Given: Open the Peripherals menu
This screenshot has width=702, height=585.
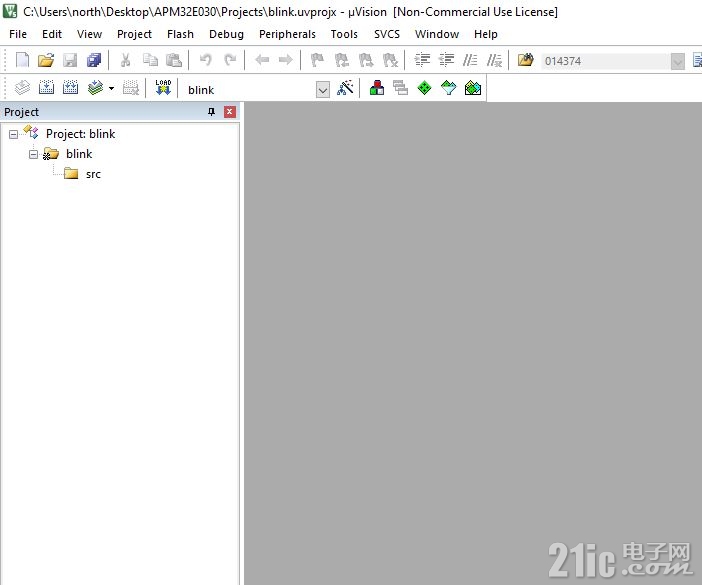Looking at the screenshot, I should pos(287,34).
